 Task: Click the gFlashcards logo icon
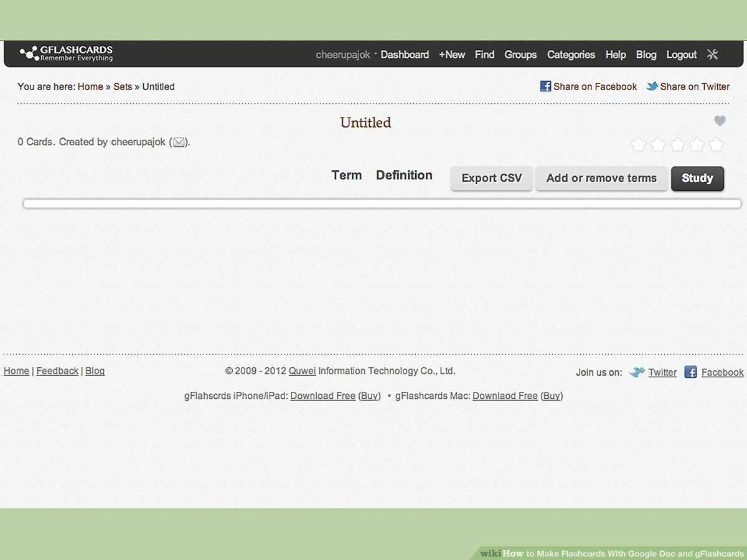[x=29, y=54]
